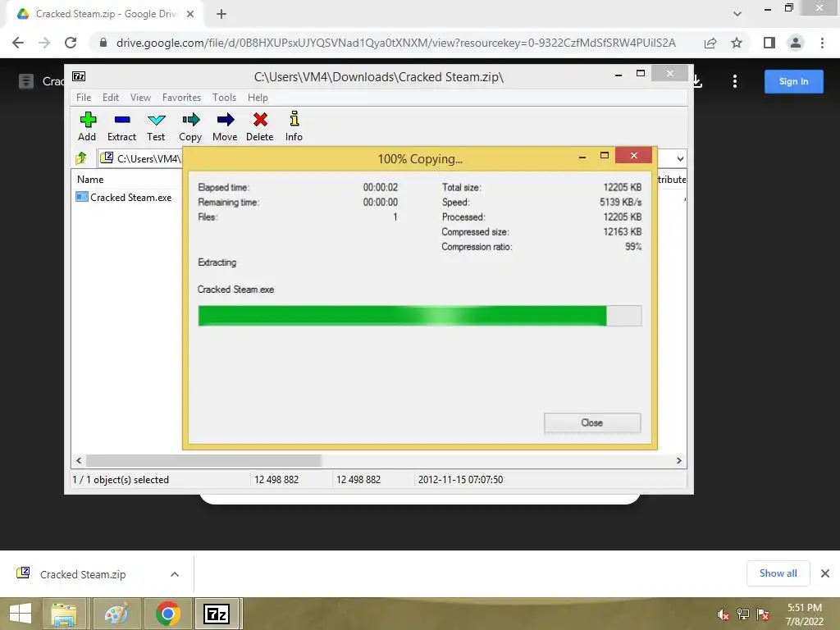
Task: Open File Explorer from the taskbar
Action: click(64, 614)
